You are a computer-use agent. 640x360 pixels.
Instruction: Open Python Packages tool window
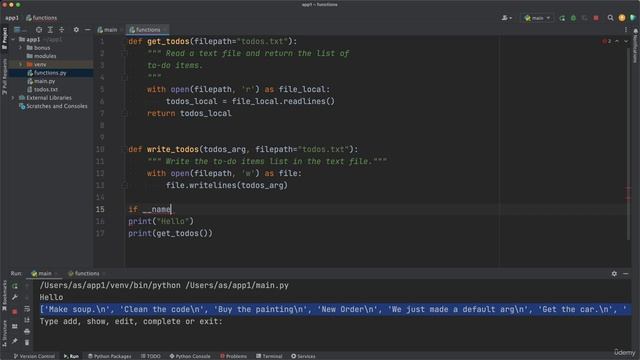point(109,356)
